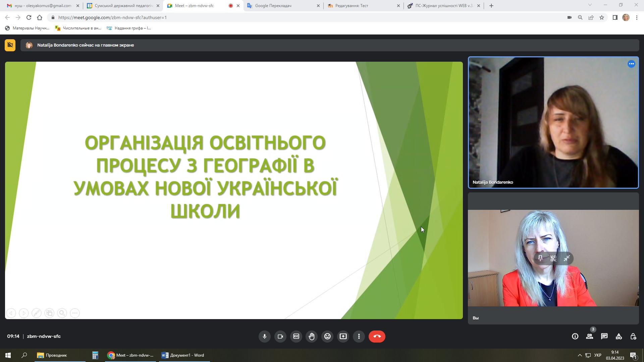Open Windows Start menu
The height and width of the screenshot is (362, 644).
click(8, 355)
